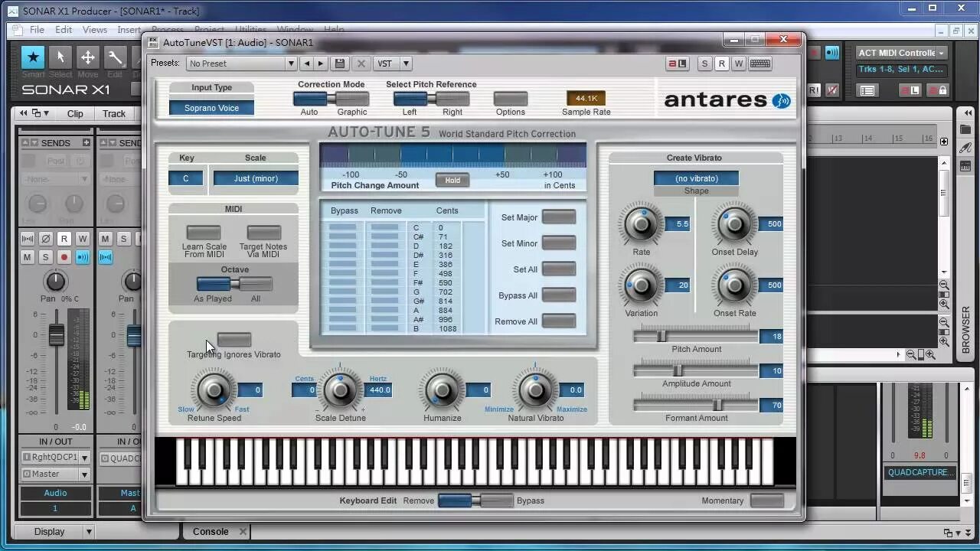980x551 pixels.
Task: Click previous preset arrow button
Action: 307,64
